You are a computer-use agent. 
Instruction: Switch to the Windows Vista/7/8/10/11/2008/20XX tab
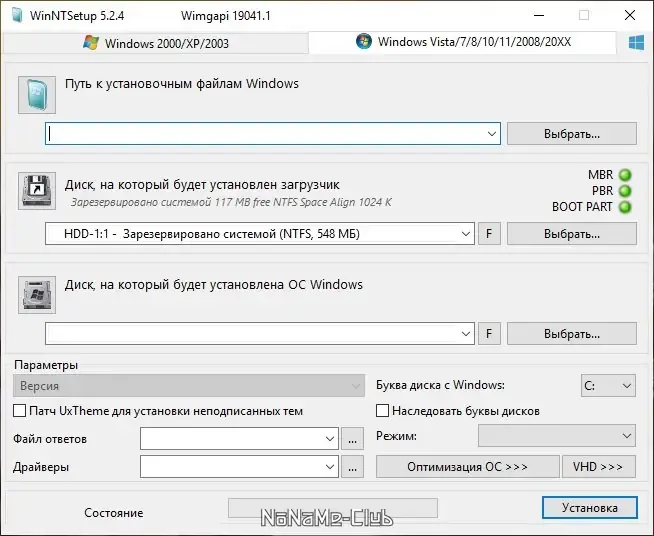pos(463,42)
